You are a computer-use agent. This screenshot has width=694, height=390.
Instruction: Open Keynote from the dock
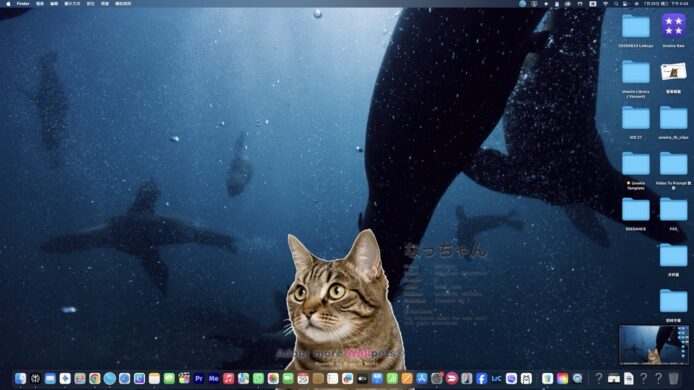pos(377,378)
